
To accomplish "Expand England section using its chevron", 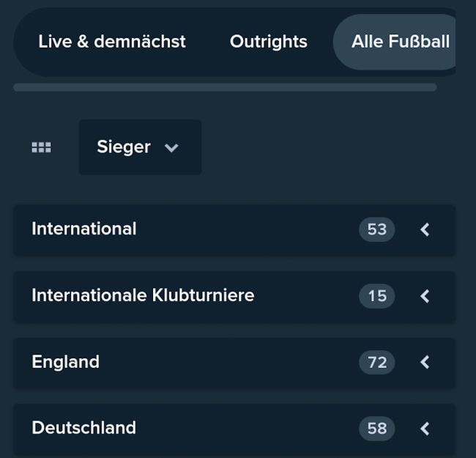I will 425,362.
